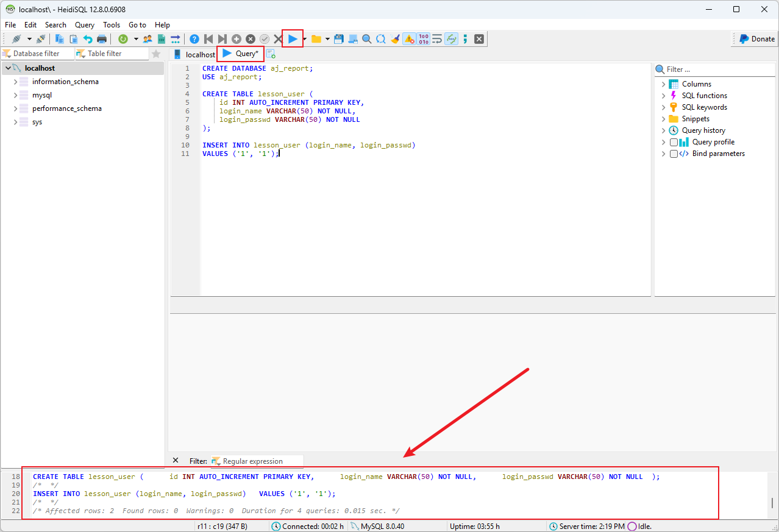779x532 pixels.
Task: Click the Print toolbar icon
Action: 102,39
